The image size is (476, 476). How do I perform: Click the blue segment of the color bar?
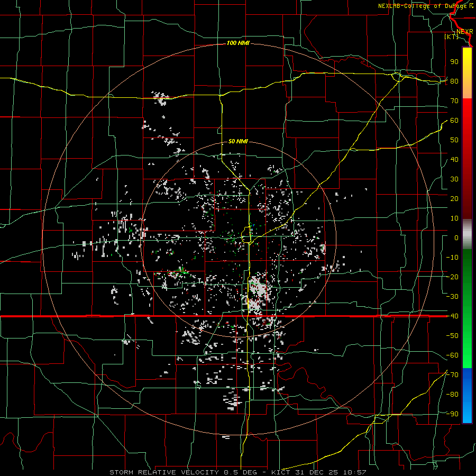pos(467,395)
